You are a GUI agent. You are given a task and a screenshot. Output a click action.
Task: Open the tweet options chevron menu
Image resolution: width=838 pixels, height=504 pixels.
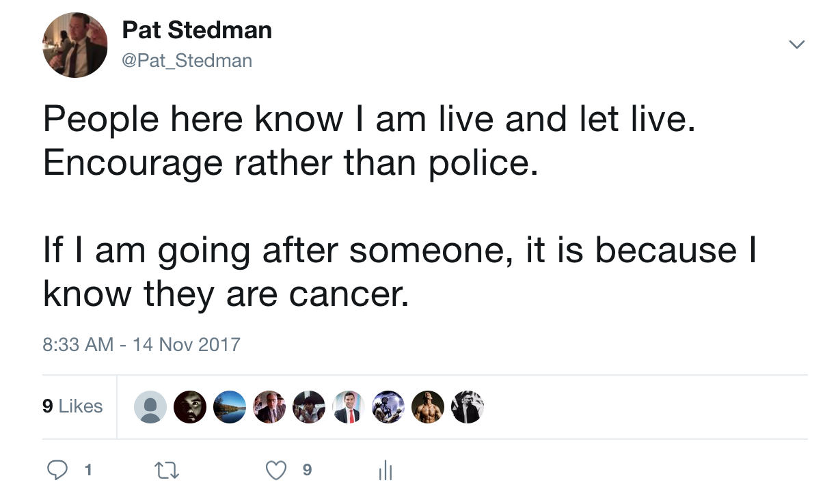[x=796, y=45]
